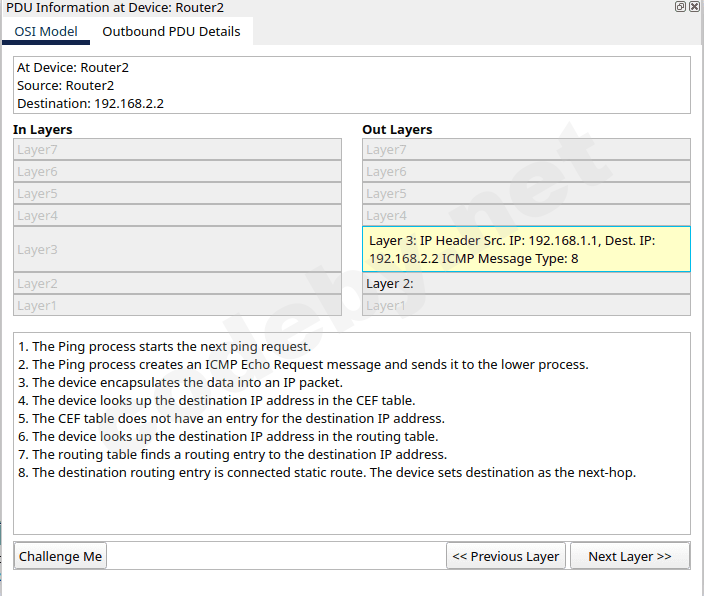
Task: Advance with Next Layer button
Action: pyautogui.click(x=629, y=556)
